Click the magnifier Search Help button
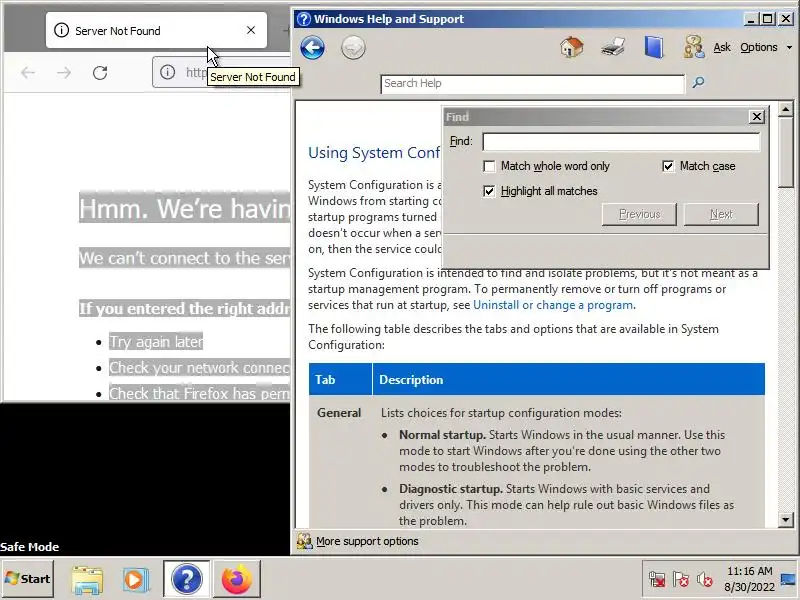Viewport: 800px width, 600px height. (698, 82)
